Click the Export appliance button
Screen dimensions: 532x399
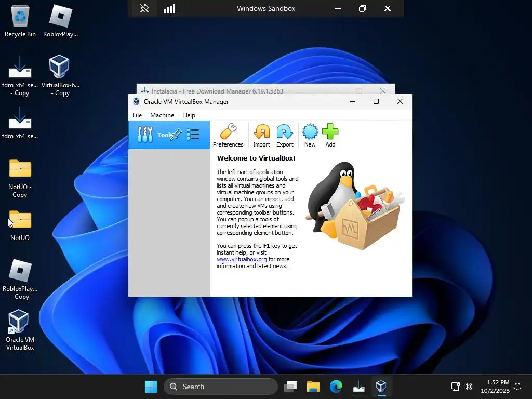pos(285,136)
